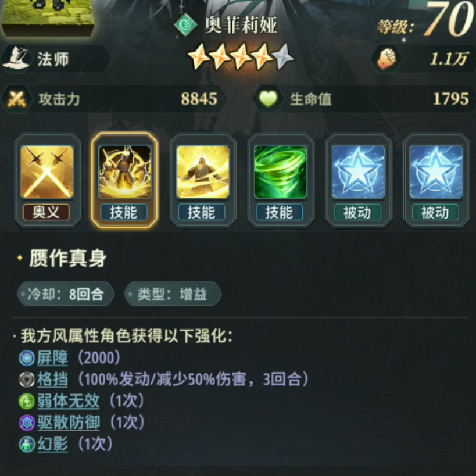Open the 屏障 buff description link
Viewport: 476px width, 476px height.
[52, 358]
